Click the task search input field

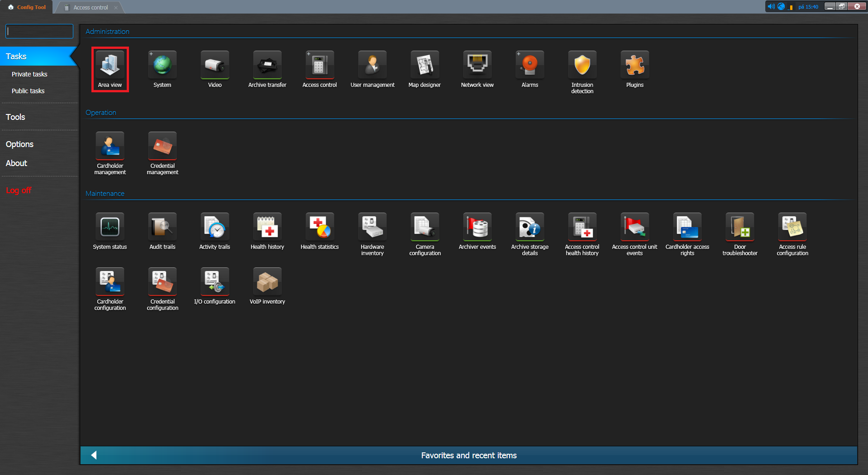point(39,31)
